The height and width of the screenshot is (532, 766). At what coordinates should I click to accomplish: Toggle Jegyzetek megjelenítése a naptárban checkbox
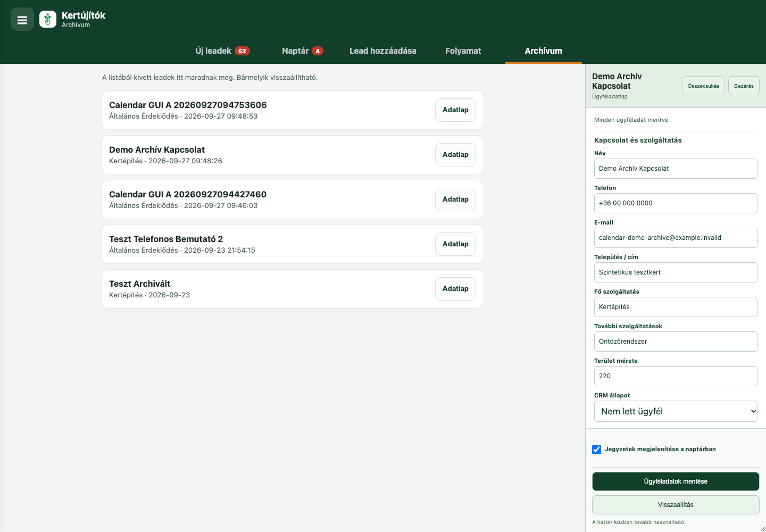tap(597, 450)
